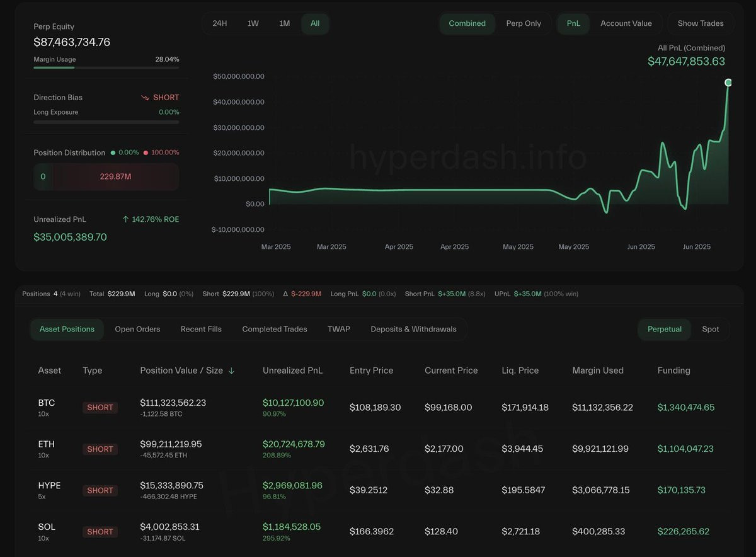The height and width of the screenshot is (557, 756).
Task: Click the delta symbol in positions summary
Action: pos(285,294)
